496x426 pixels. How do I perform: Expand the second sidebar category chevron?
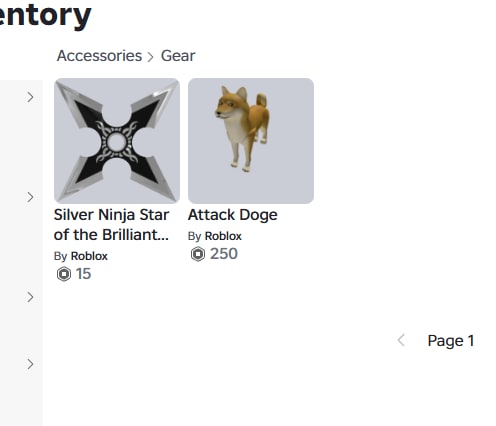30,197
